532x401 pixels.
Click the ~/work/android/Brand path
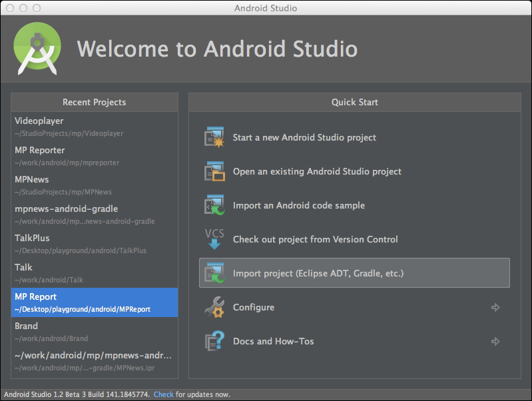[51, 338]
